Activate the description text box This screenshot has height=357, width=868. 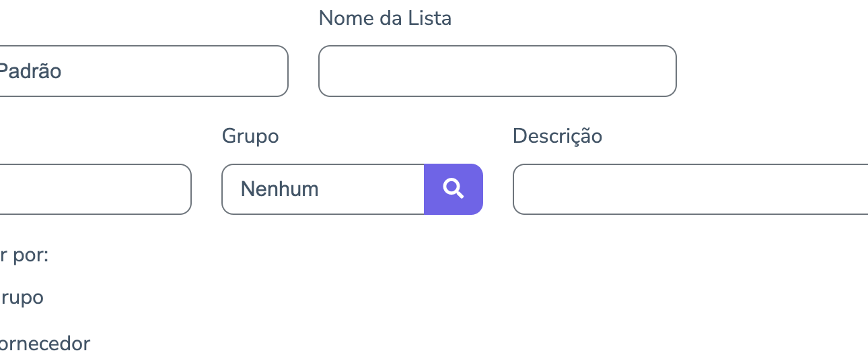(x=690, y=189)
